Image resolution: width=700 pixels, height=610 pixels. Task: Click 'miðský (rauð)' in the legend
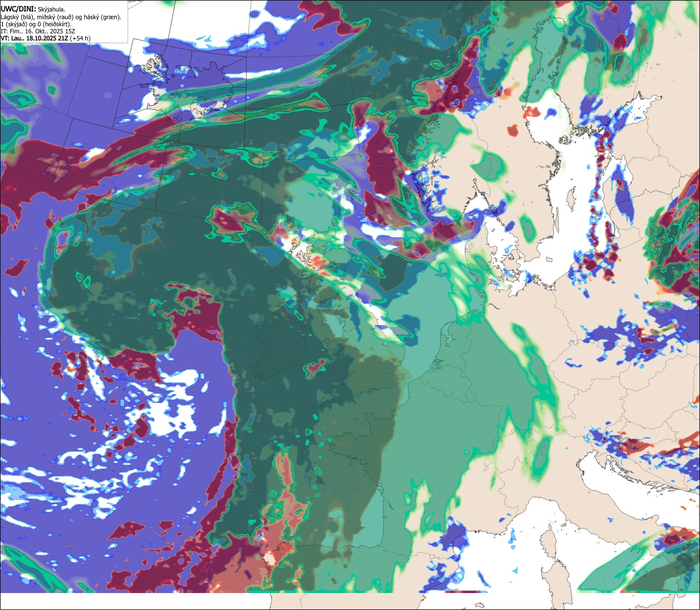55,18
